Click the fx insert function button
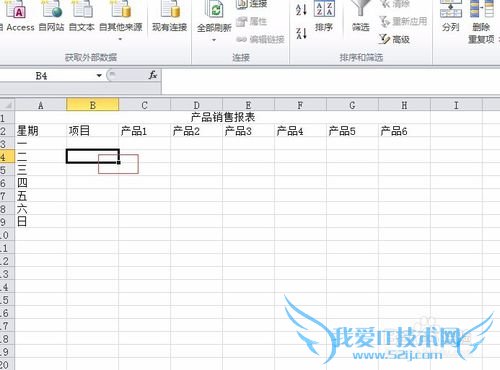The image size is (500, 370). tap(153, 75)
